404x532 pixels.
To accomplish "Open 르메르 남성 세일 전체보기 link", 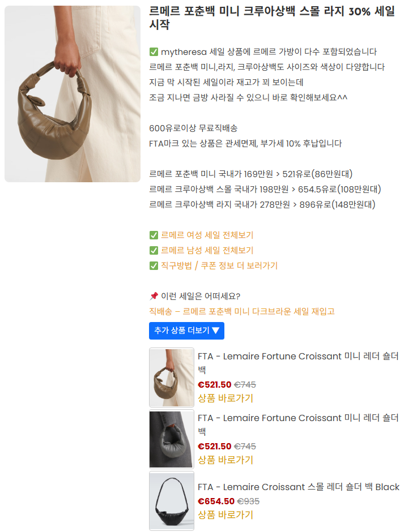I will (207, 250).
